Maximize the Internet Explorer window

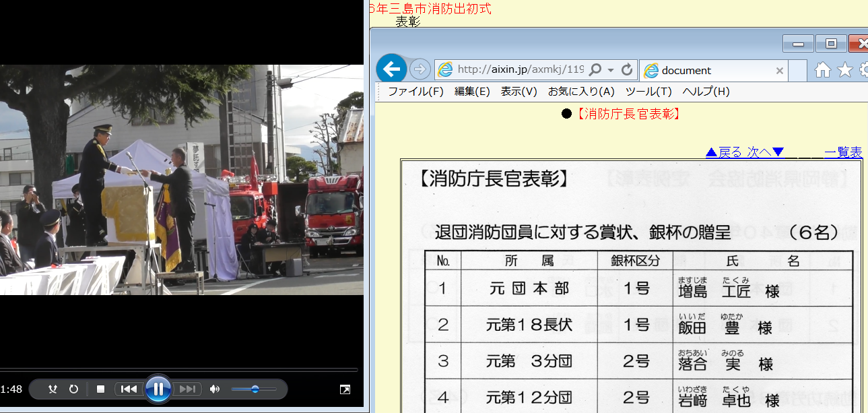(x=831, y=44)
